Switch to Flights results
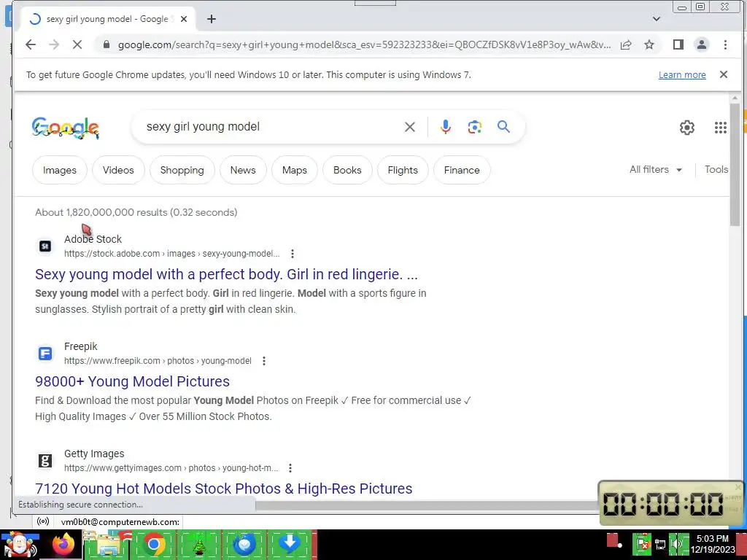Image resolution: width=747 pixels, height=560 pixels. coord(403,170)
